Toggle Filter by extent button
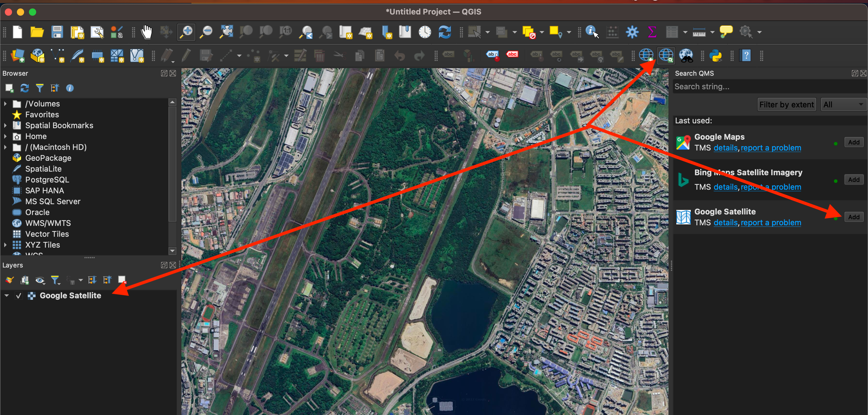This screenshot has width=868, height=415. tap(786, 105)
